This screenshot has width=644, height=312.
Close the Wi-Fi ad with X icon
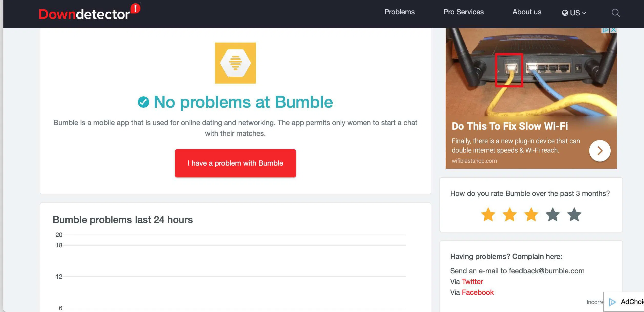point(614,30)
